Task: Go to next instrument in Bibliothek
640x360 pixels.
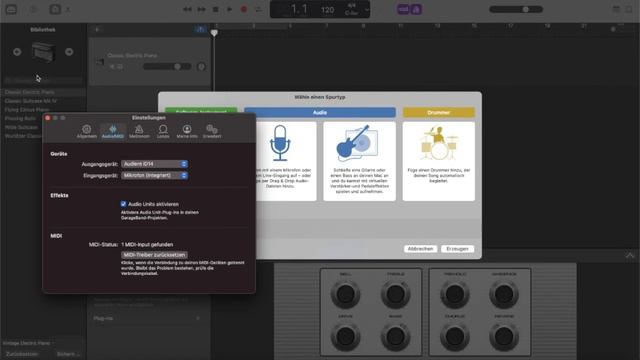Action: [69, 52]
